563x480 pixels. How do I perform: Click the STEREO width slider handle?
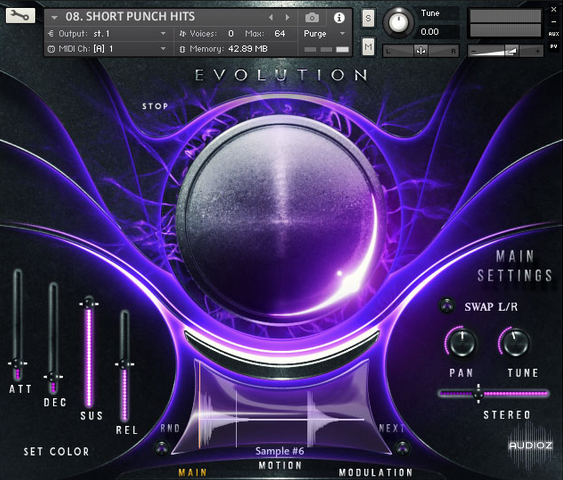click(x=478, y=393)
